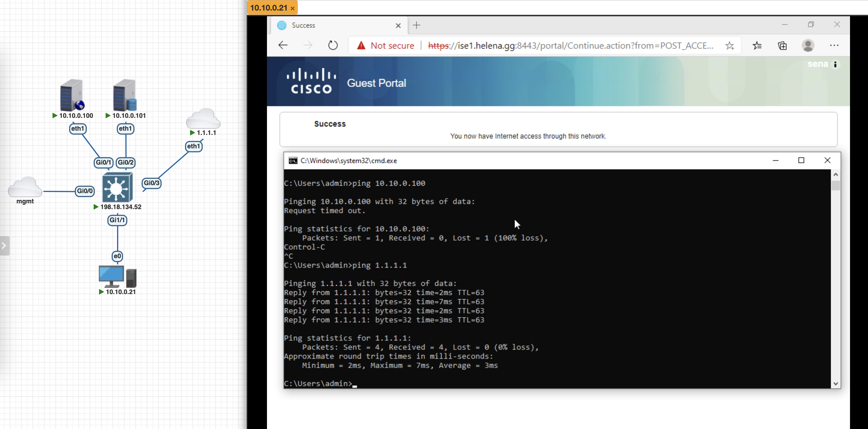Screen dimensions: 868x429
Task: Click the 1.1.1.1 cloud node
Action: pyautogui.click(x=203, y=119)
